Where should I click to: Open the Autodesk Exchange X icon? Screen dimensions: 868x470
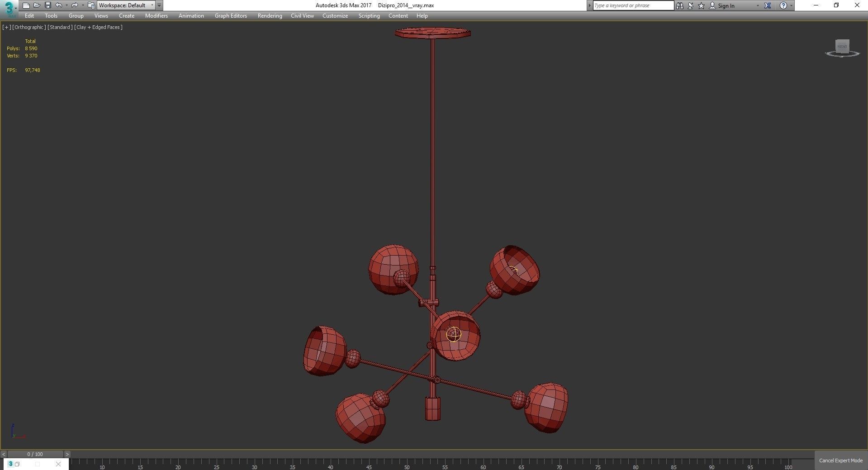click(768, 5)
